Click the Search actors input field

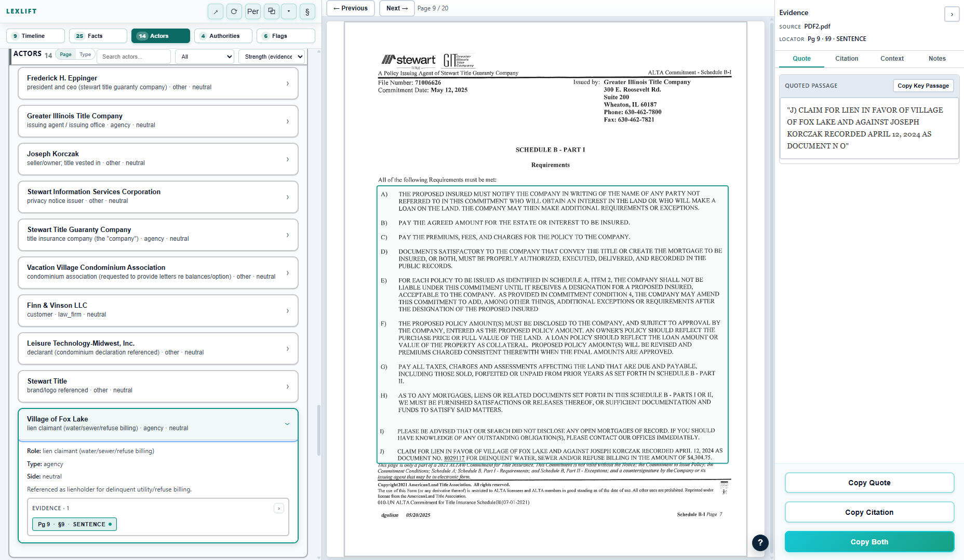click(133, 57)
